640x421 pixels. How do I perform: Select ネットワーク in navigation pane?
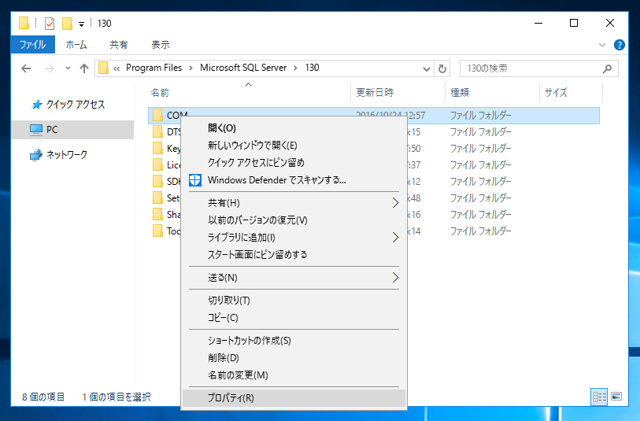point(59,155)
